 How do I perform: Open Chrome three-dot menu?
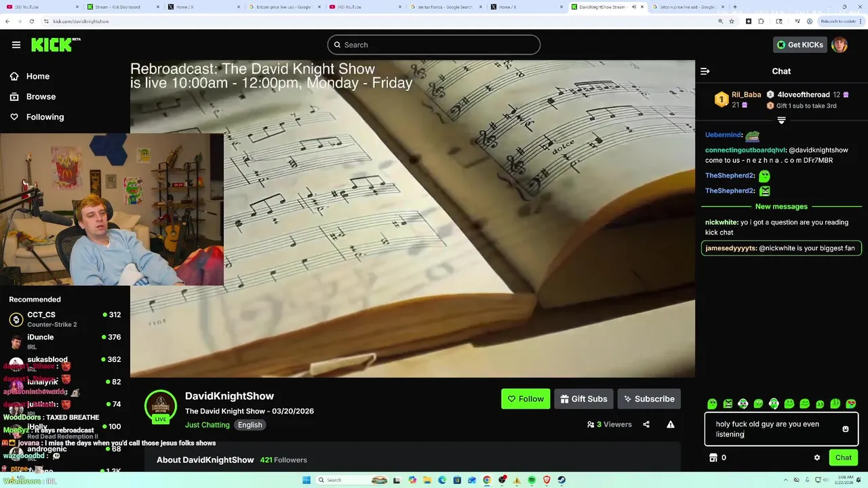(x=862, y=21)
